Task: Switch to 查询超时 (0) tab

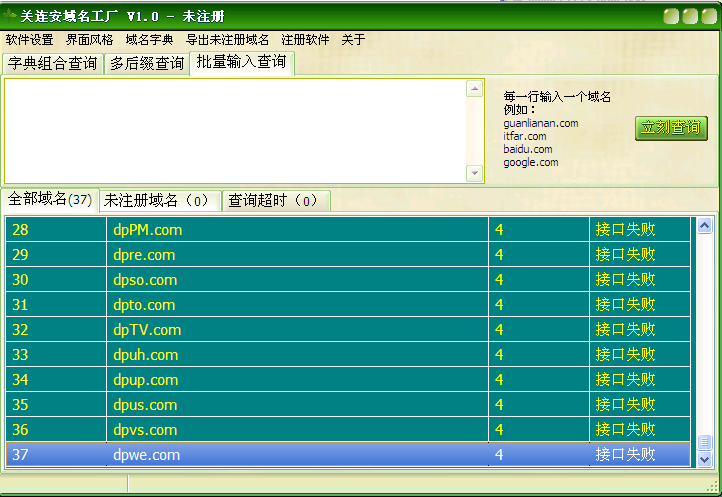Action: click(276, 201)
